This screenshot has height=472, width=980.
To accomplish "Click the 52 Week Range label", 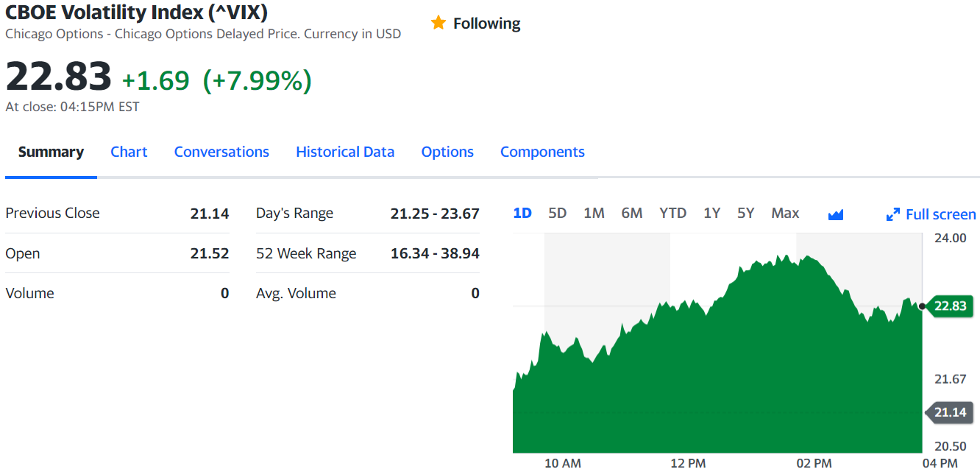I will (x=306, y=253).
